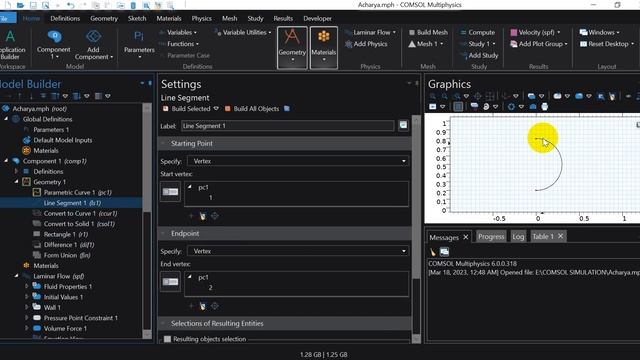Click the undo icon in the quick access toolbar
640x360 pixels.
pyautogui.click(x=71, y=5)
